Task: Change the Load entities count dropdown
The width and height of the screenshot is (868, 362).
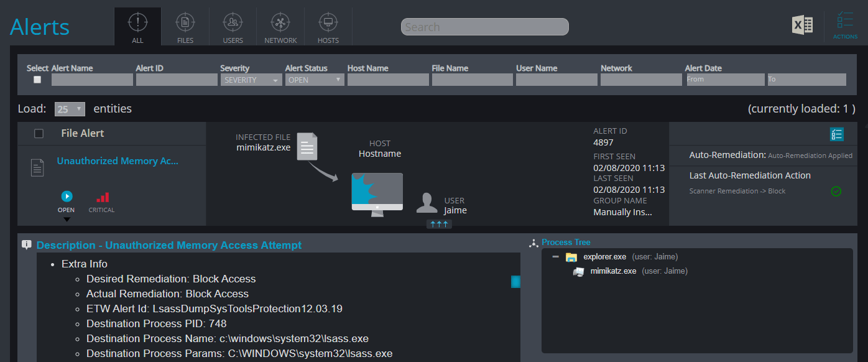Action: pyautogui.click(x=70, y=109)
